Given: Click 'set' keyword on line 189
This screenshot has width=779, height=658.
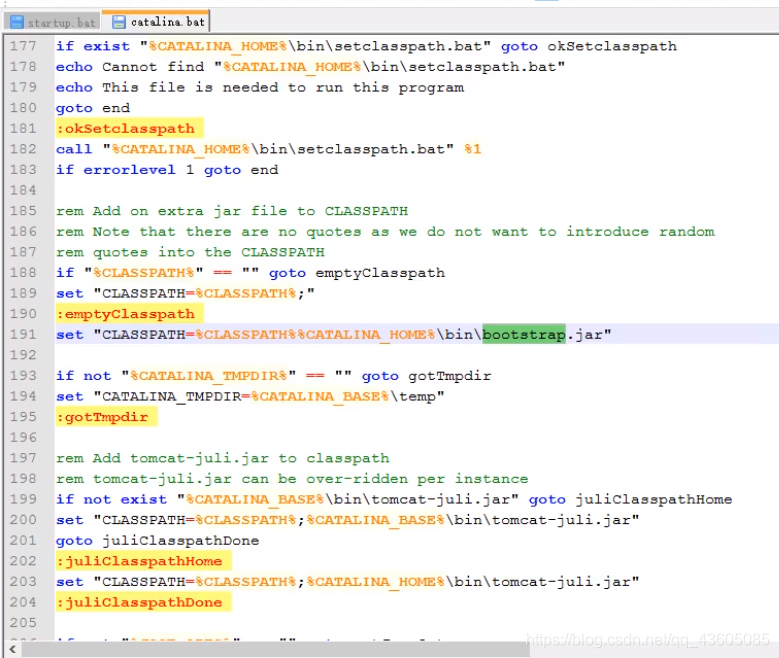Looking at the screenshot, I should tap(70, 293).
